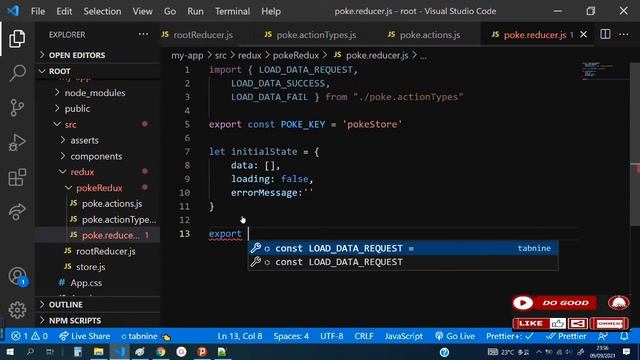640x360 pixels.
Task: Open the Manage gear settings icon
Action: (17, 310)
